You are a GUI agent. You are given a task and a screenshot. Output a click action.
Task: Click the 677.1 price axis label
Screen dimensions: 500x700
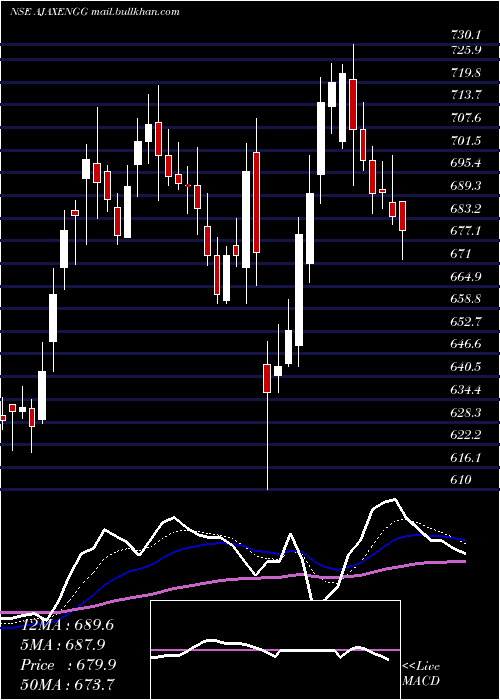pos(466,231)
